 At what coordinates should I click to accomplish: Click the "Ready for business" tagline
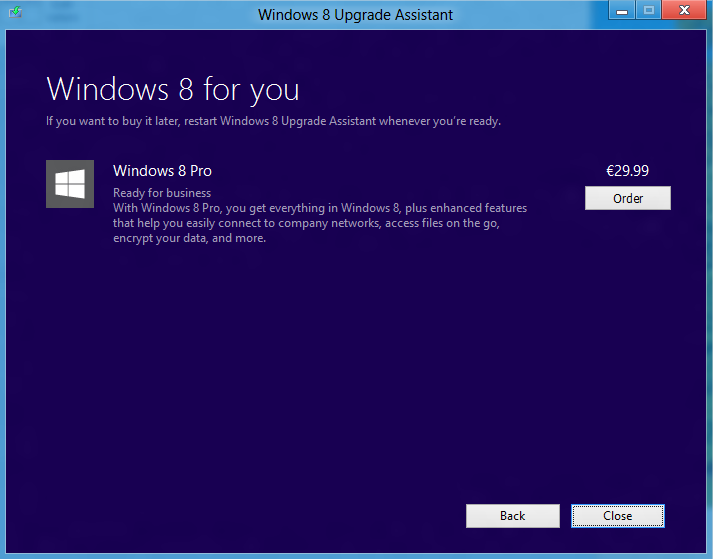[162, 193]
